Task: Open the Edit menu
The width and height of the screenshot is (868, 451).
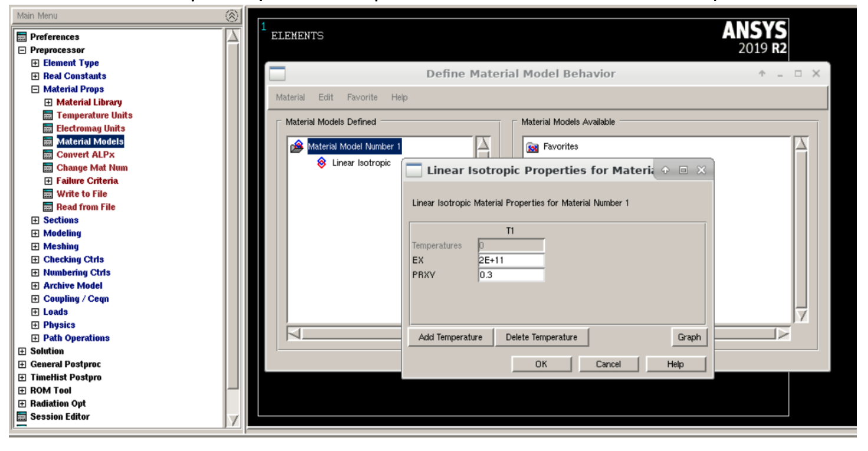Action: 325,97
